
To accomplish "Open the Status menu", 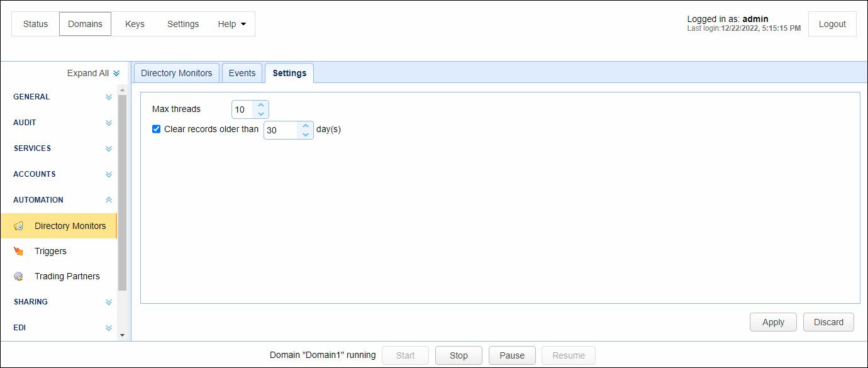I will [35, 24].
